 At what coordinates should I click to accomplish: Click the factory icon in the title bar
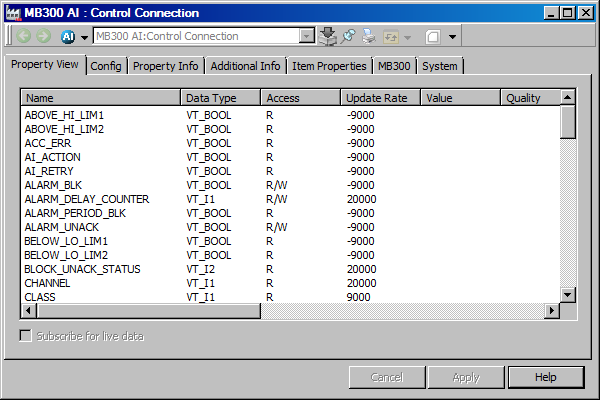(x=13, y=13)
